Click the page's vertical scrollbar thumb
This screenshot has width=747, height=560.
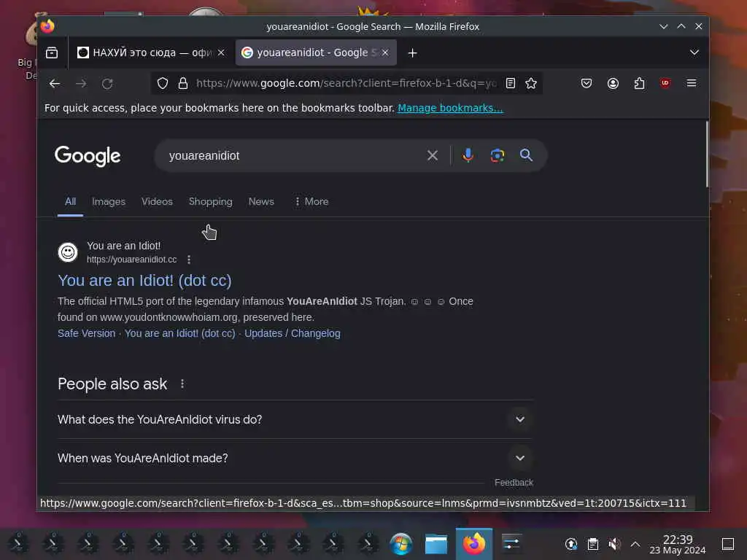coord(706,154)
